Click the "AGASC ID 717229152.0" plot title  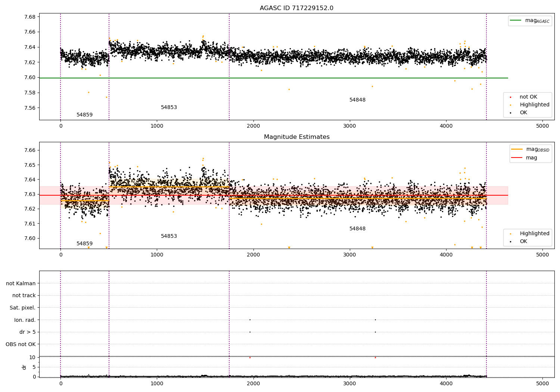(296, 8)
